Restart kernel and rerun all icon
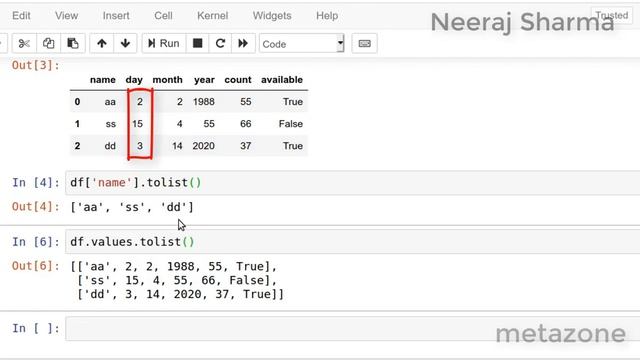The width and height of the screenshot is (640, 360). (243, 43)
